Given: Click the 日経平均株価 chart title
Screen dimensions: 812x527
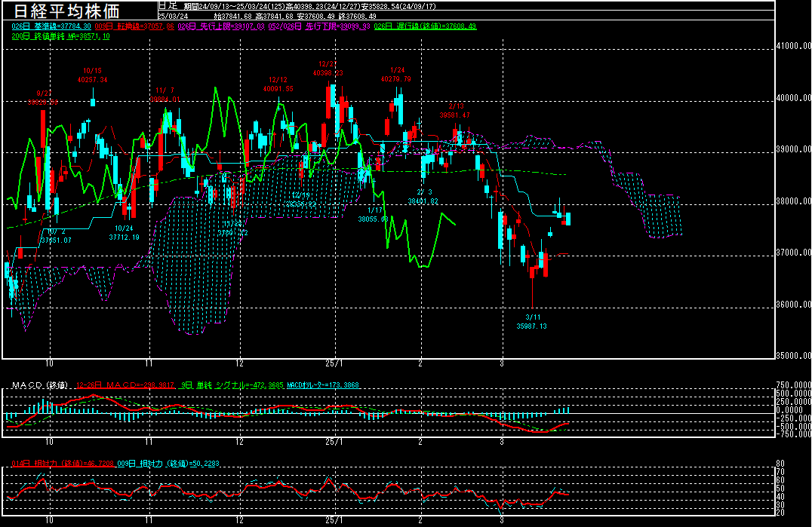Looking at the screenshot, I should 66,11.
